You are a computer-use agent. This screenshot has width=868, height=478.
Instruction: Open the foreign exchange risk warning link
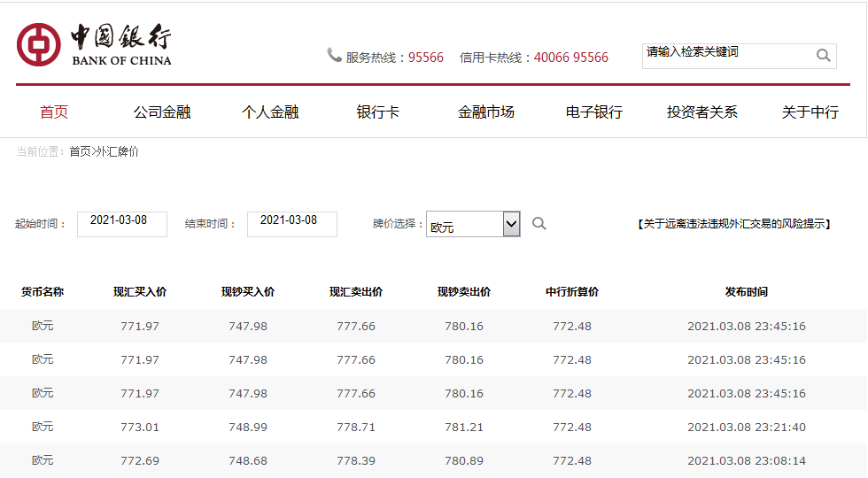(734, 224)
